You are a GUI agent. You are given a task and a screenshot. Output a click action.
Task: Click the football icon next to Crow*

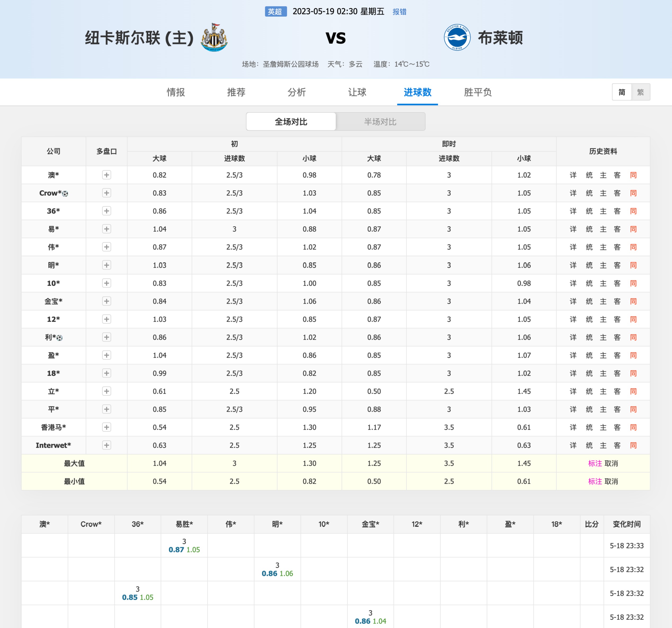tap(65, 194)
